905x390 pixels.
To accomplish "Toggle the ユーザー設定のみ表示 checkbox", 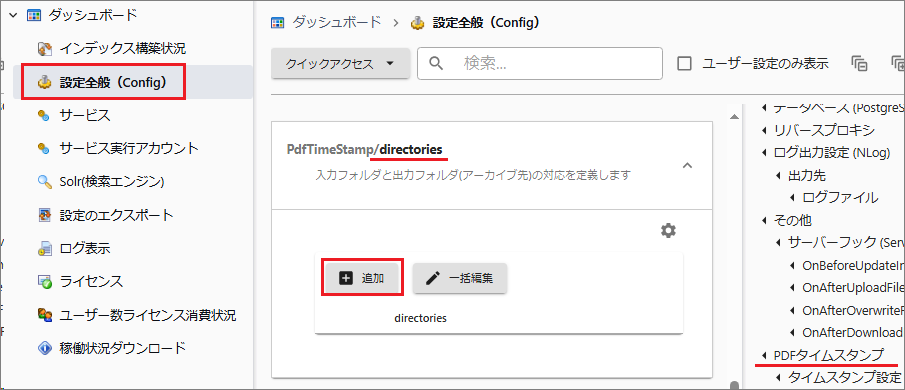I will click(685, 63).
